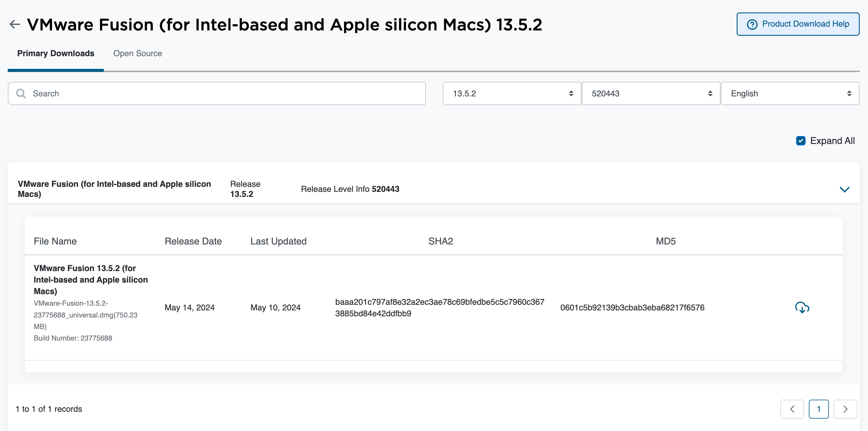This screenshot has width=868, height=431.
Task: Open the English language dropdown
Action: (790, 94)
